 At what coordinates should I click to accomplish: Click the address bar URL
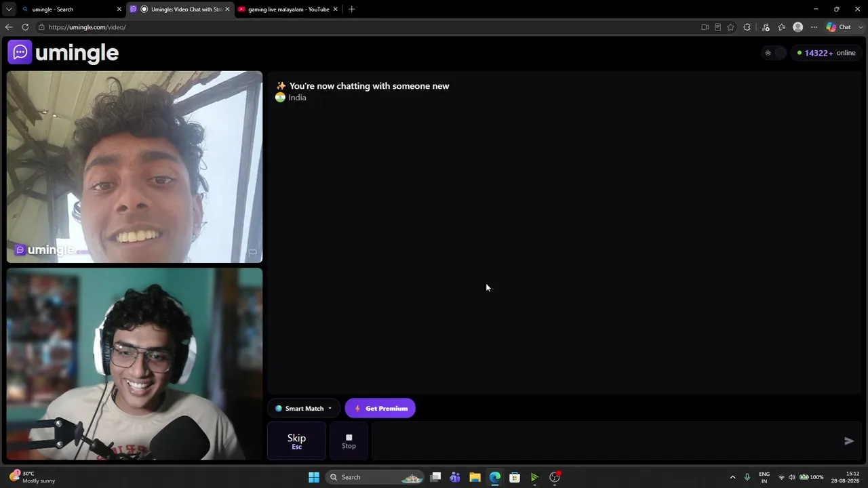(x=87, y=27)
